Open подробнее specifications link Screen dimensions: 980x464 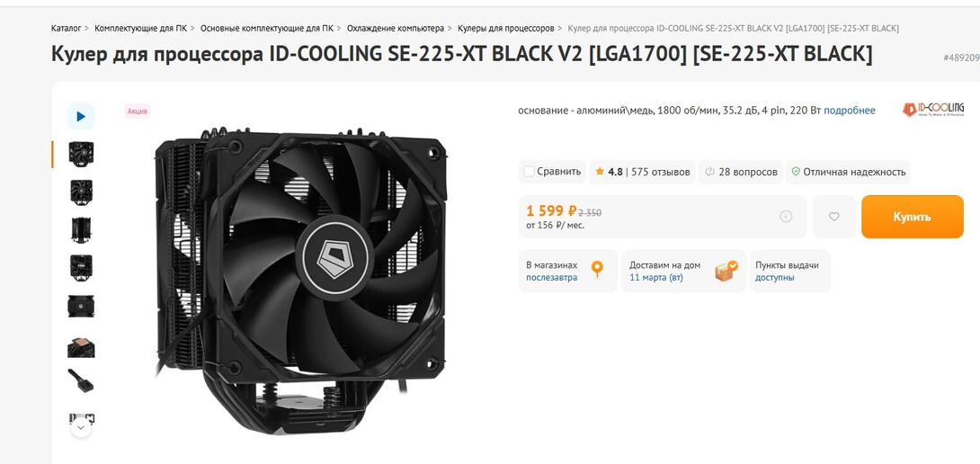[850, 111]
